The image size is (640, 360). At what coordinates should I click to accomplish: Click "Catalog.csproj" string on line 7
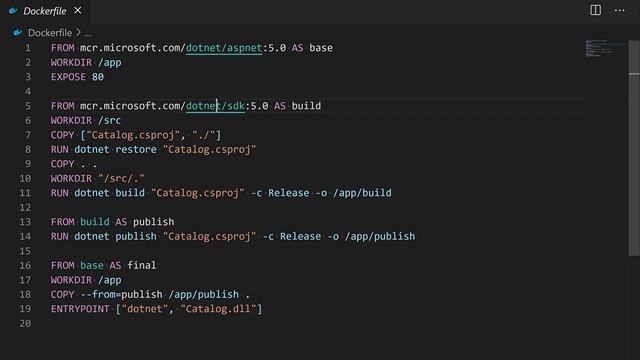[x=133, y=135]
